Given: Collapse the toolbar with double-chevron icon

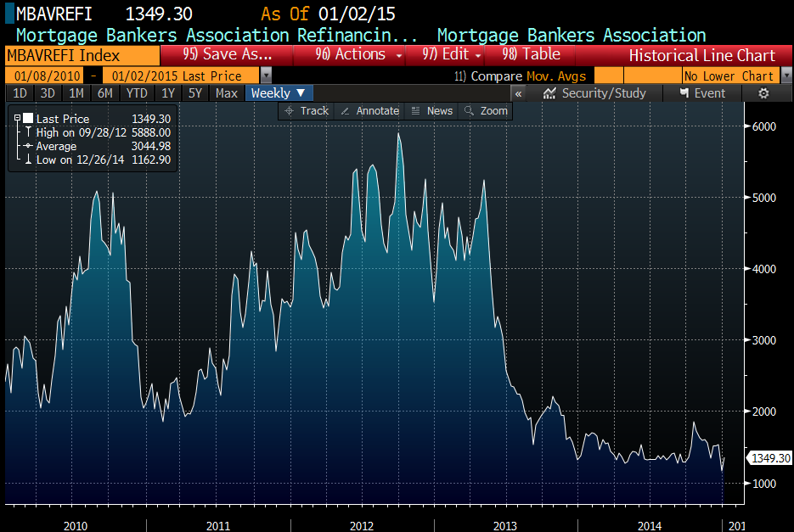Looking at the screenshot, I should [518, 93].
